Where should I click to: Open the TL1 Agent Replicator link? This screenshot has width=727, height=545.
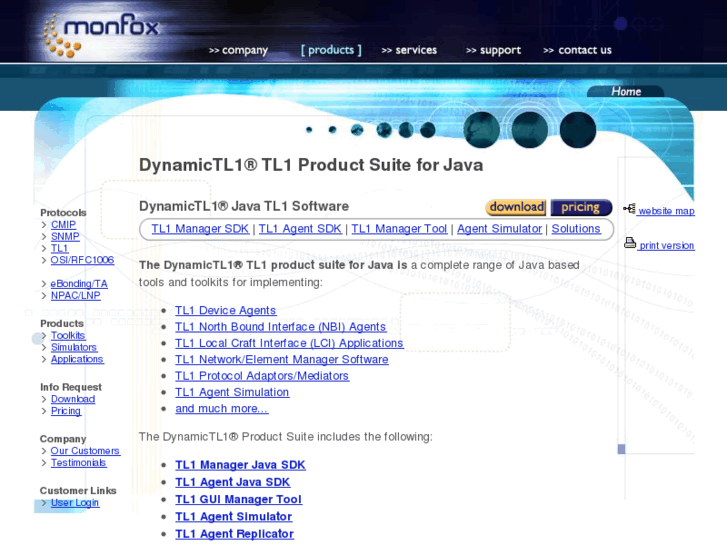234,534
